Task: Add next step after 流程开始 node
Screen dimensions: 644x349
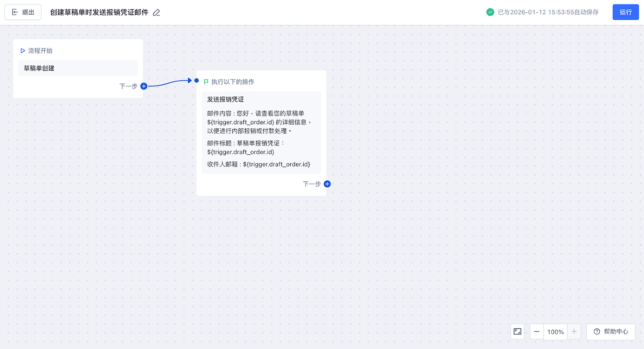Action: click(x=144, y=86)
